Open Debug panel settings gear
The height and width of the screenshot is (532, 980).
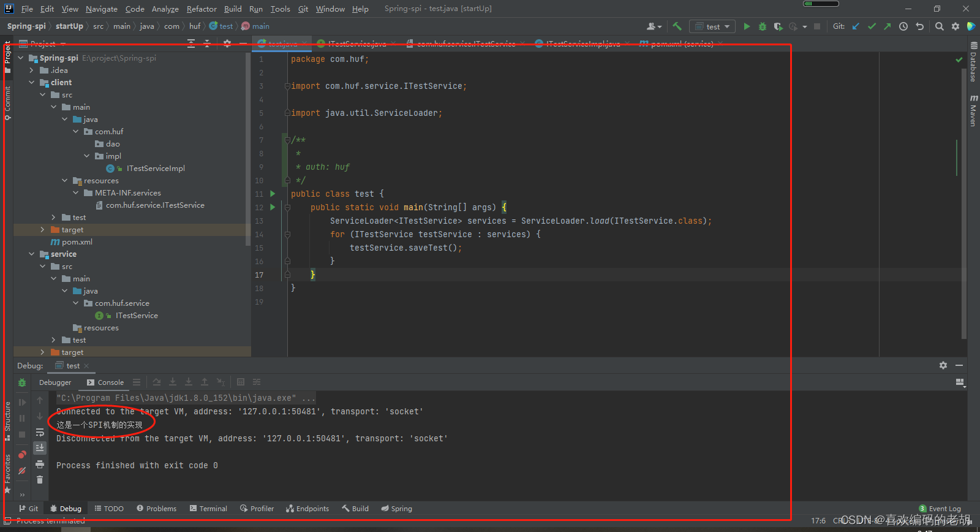943,365
